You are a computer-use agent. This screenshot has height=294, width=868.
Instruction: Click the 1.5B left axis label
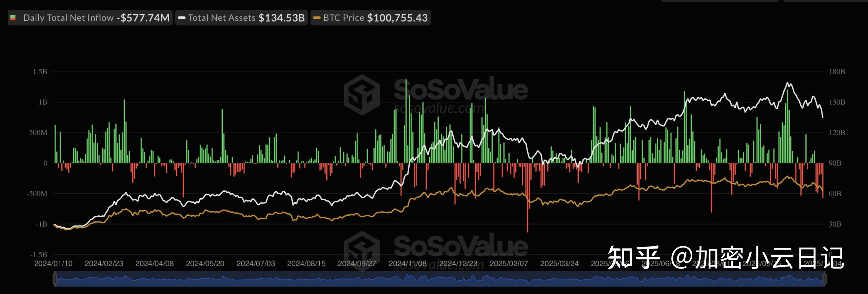40,72
